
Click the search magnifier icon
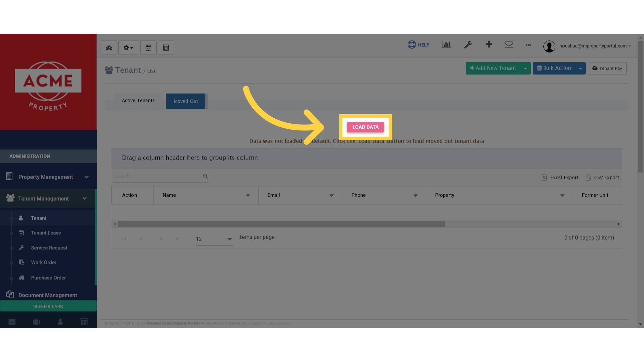click(205, 176)
